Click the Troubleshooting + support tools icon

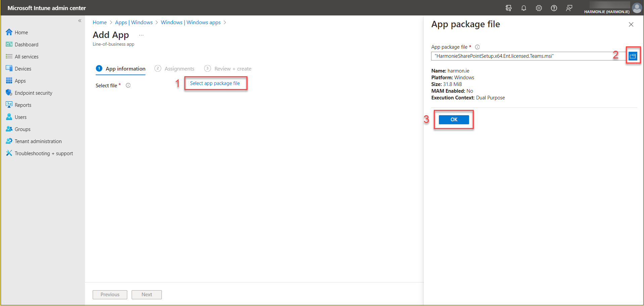click(9, 153)
